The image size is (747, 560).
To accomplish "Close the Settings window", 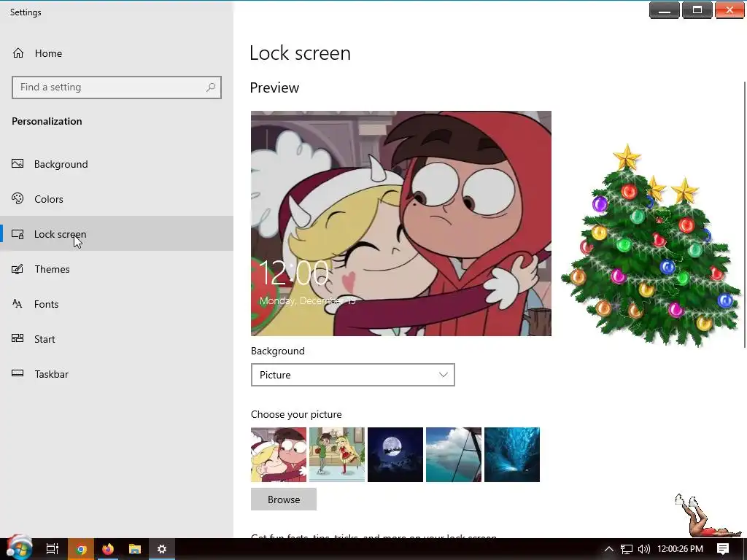I will click(729, 10).
